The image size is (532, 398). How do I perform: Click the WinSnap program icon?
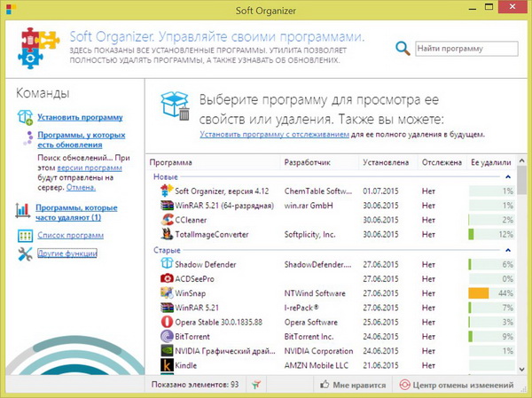[166, 293]
